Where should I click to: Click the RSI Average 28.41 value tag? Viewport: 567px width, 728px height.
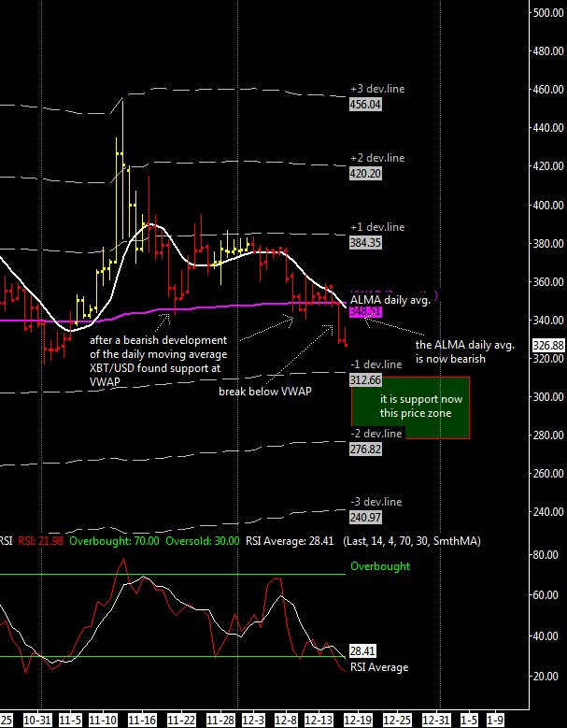[x=363, y=650]
